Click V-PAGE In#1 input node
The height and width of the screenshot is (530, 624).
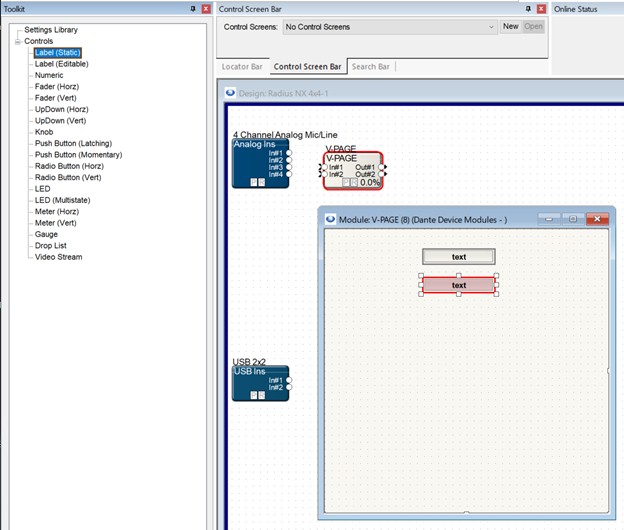(324, 167)
